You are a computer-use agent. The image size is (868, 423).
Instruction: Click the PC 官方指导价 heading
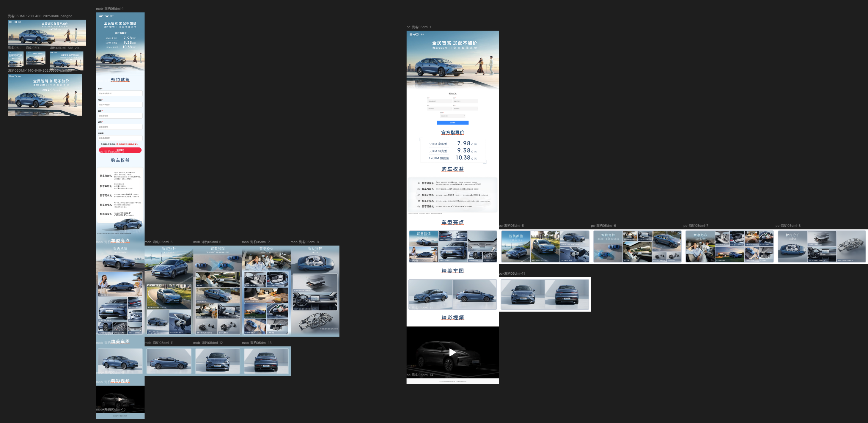[x=452, y=133]
